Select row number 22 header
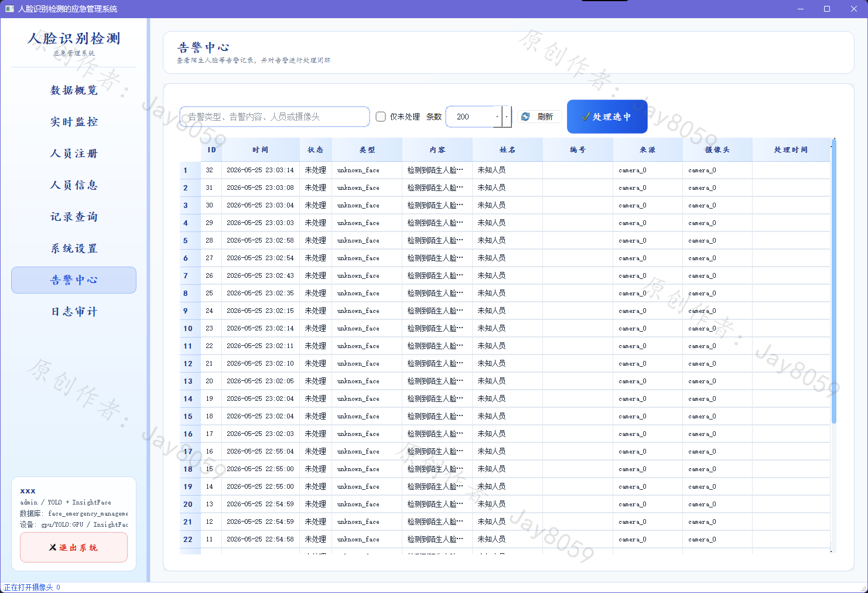Image resolution: width=868 pixels, height=593 pixels. 190,540
